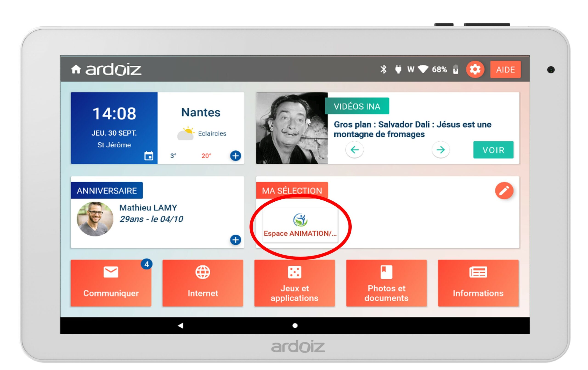
Task: Click the 29ans - le 04/10 text
Action: [151, 219]
